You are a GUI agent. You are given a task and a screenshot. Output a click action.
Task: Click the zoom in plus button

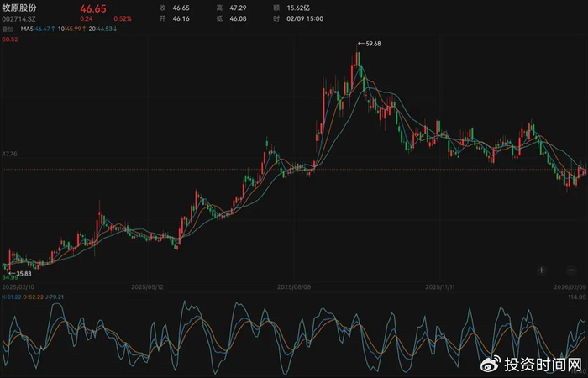(x=542, y=270)
